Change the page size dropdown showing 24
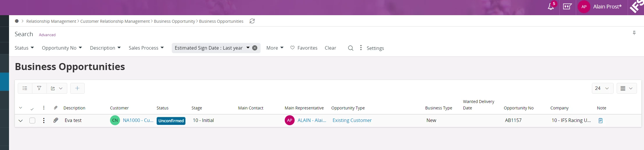Image resolution: width=644 pixels, height=150 pixels. click(602, 88)
